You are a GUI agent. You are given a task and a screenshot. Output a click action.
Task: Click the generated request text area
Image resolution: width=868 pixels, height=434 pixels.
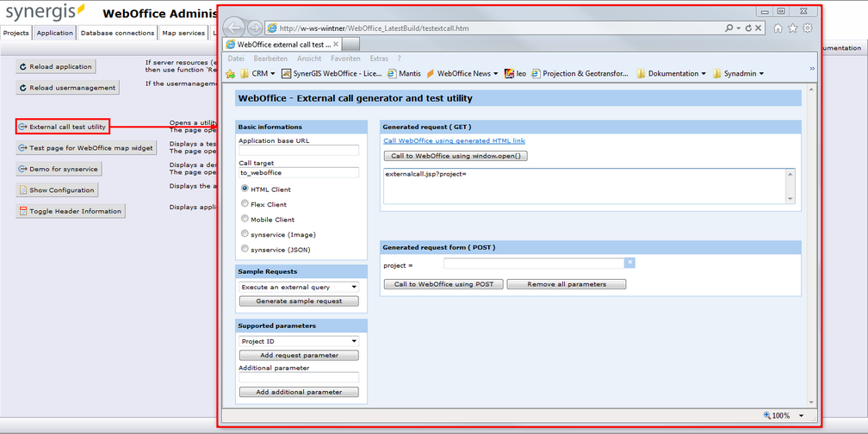(585, 186)
